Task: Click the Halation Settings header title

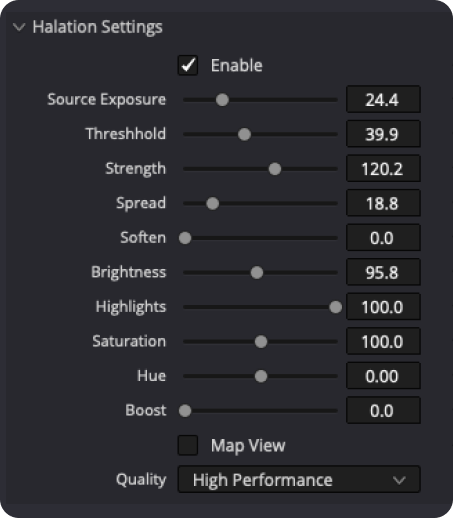Action: [98, 27]
